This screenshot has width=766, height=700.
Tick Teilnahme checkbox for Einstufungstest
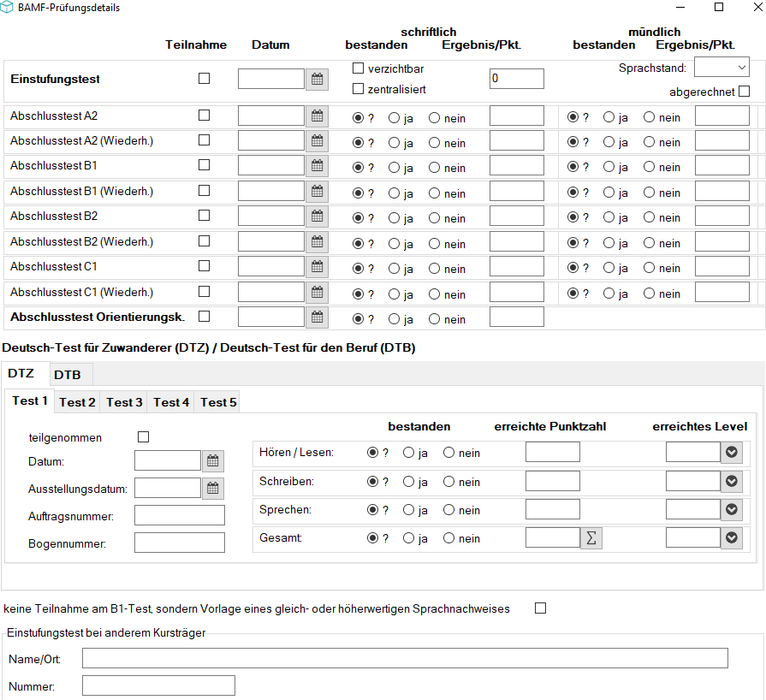pos(205,79)
